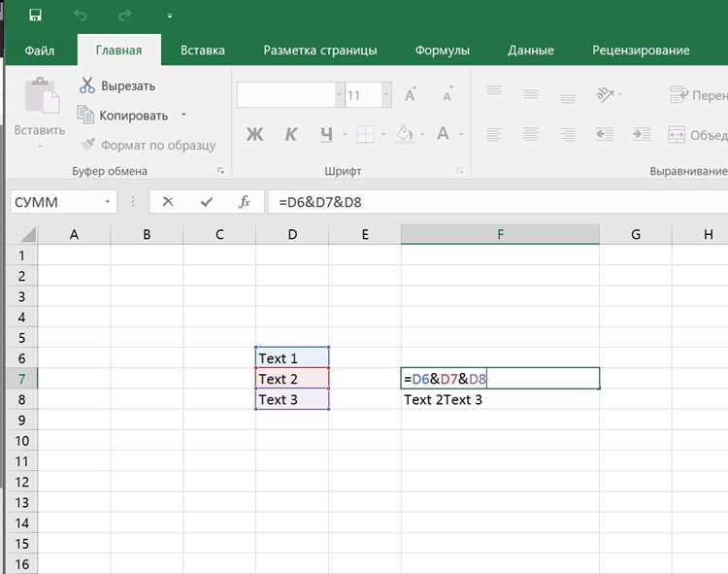Expand the Копировать dropdown arrow
728x574 pixels.
point(183,115)
